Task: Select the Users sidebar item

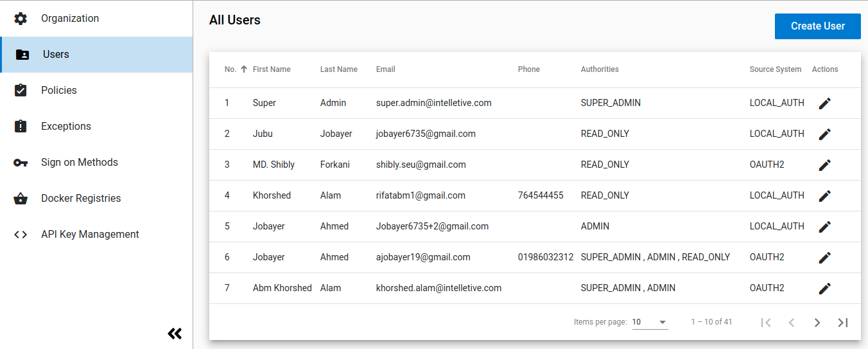Action: [56, 55]
